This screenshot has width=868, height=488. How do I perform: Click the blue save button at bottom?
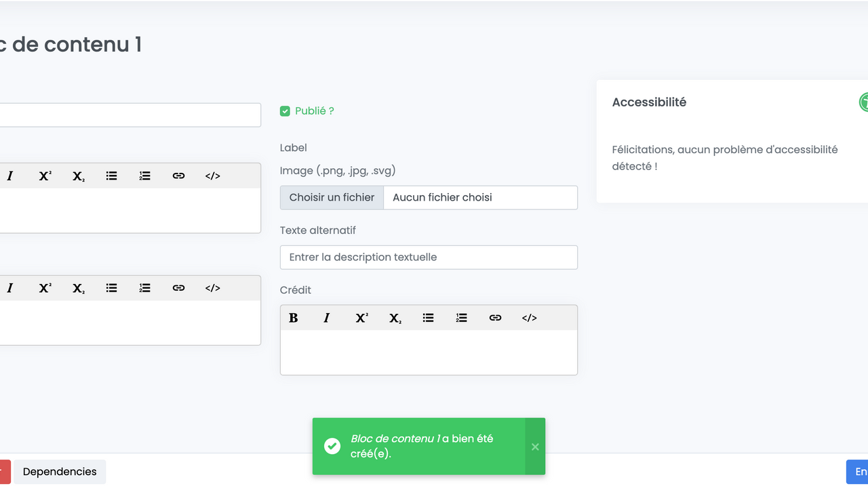pyautogui.click(x=858, y=472)
